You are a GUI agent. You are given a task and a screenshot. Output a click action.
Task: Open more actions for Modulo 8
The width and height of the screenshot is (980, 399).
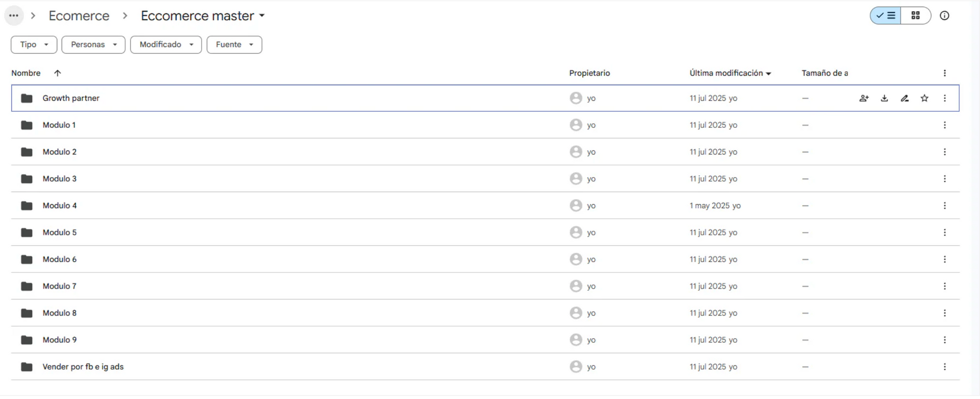[945, 313]
